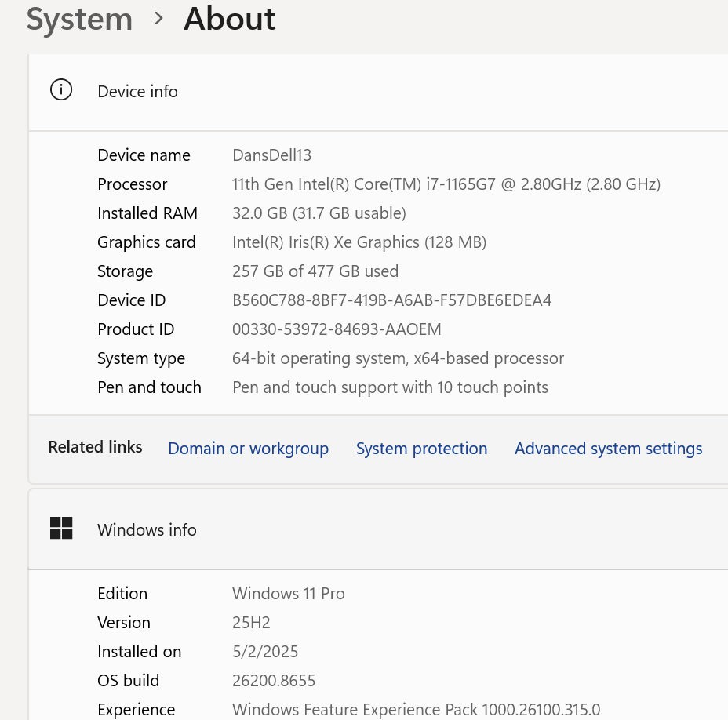
Task: Select the Windows Feature Experience Pack text
Action: 416,710
